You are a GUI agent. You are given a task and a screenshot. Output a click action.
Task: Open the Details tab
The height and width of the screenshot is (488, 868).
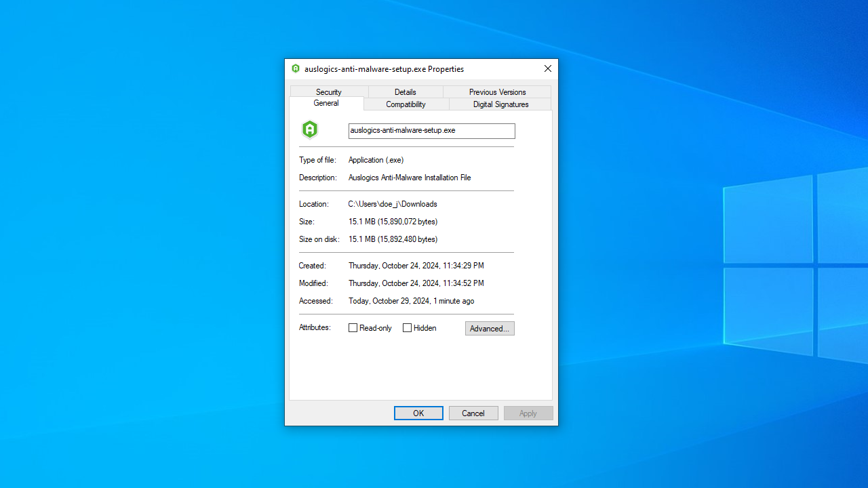406,91
